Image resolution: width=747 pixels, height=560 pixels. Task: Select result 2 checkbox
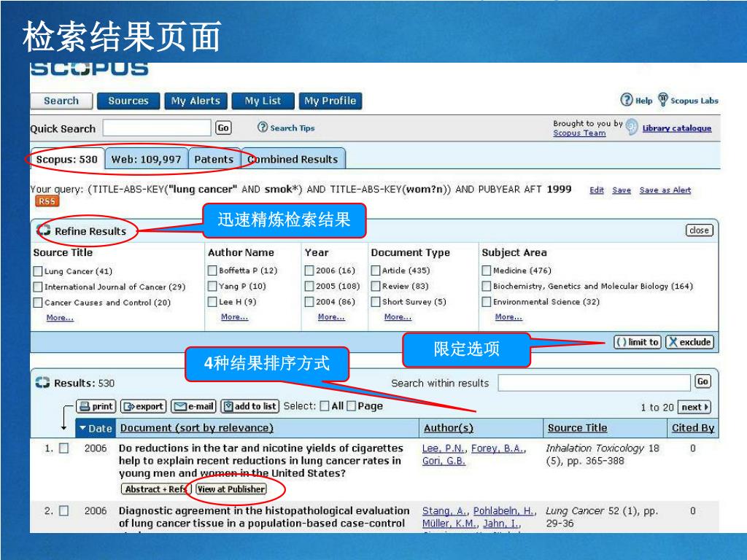[x=64, y=511]
